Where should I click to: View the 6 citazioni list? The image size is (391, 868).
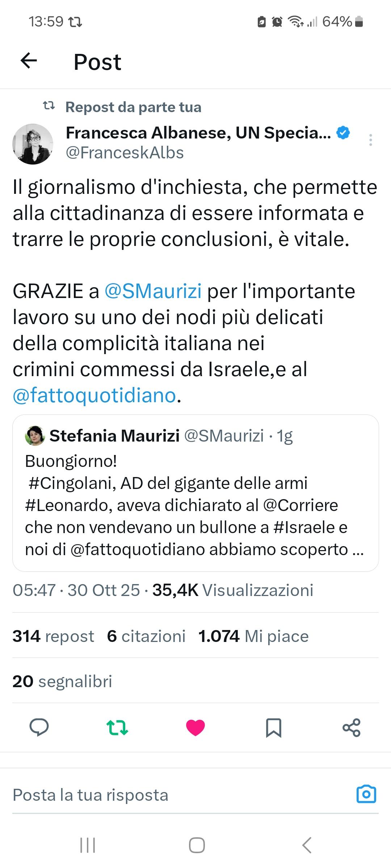tap(146, 636)
